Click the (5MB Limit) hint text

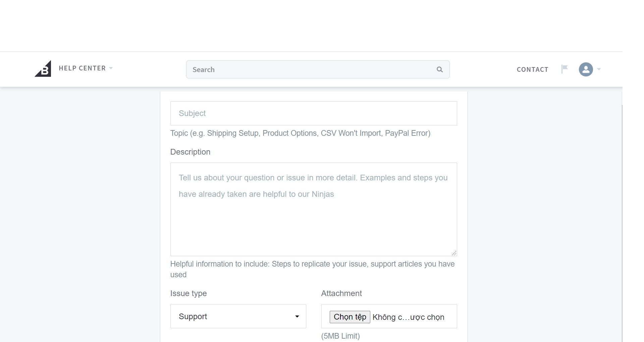(340, 336)
